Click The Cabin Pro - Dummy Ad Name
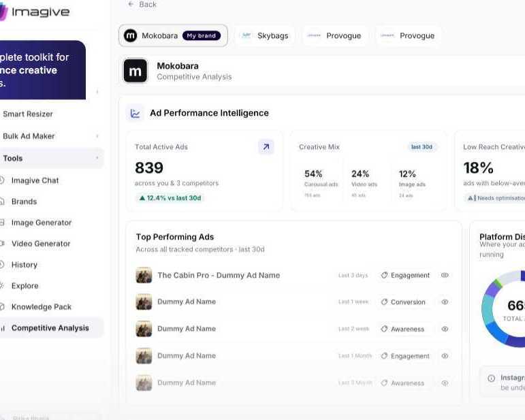525x420 pixels. [219, 275]
